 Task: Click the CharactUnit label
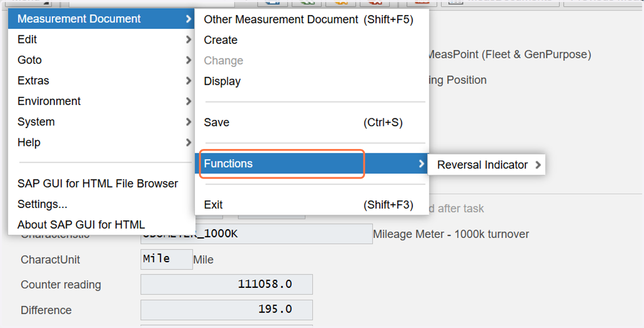[x=50, y=259]
